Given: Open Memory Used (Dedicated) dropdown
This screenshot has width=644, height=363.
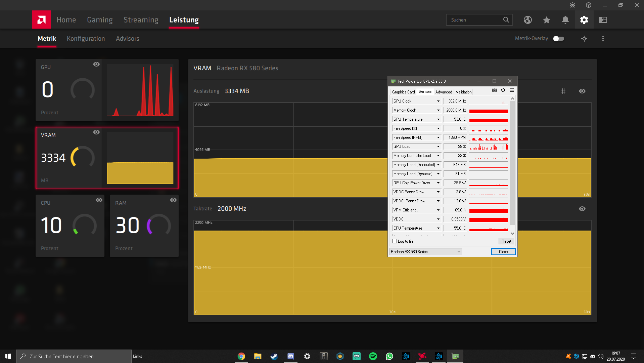Looking at the screenshot, I should [438, 165].
